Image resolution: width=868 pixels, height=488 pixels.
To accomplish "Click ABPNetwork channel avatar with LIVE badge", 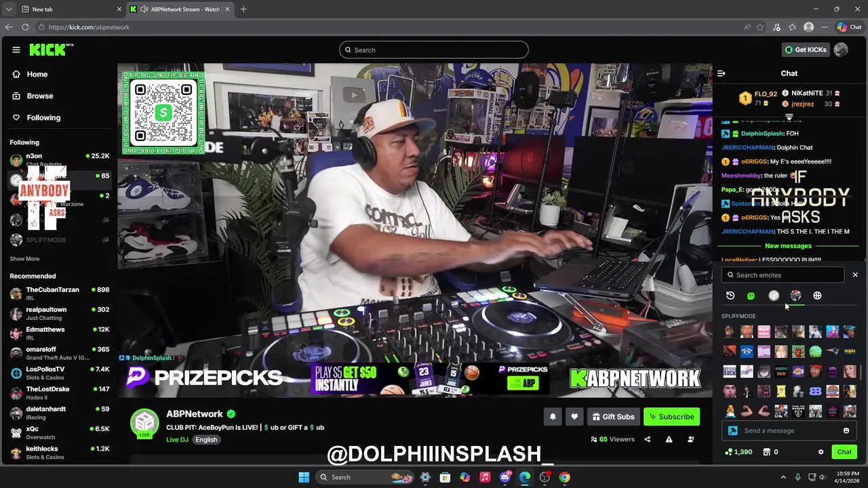I will (144, 423).
